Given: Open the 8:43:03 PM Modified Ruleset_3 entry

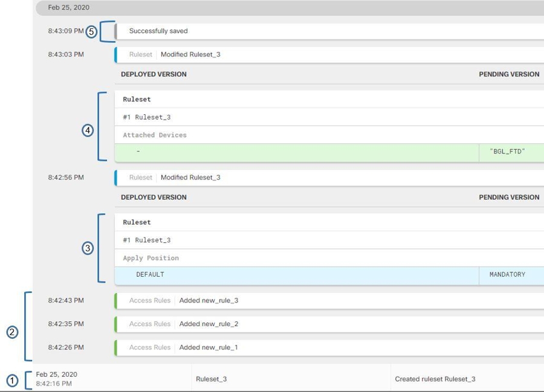Looking at the screenshot, I should point(190,54).
